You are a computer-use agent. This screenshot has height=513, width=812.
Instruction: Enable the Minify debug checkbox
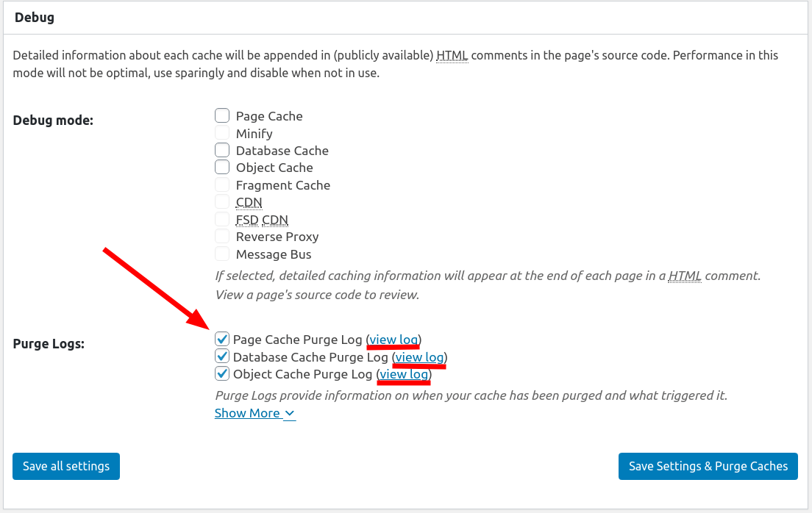coord(222,132)
